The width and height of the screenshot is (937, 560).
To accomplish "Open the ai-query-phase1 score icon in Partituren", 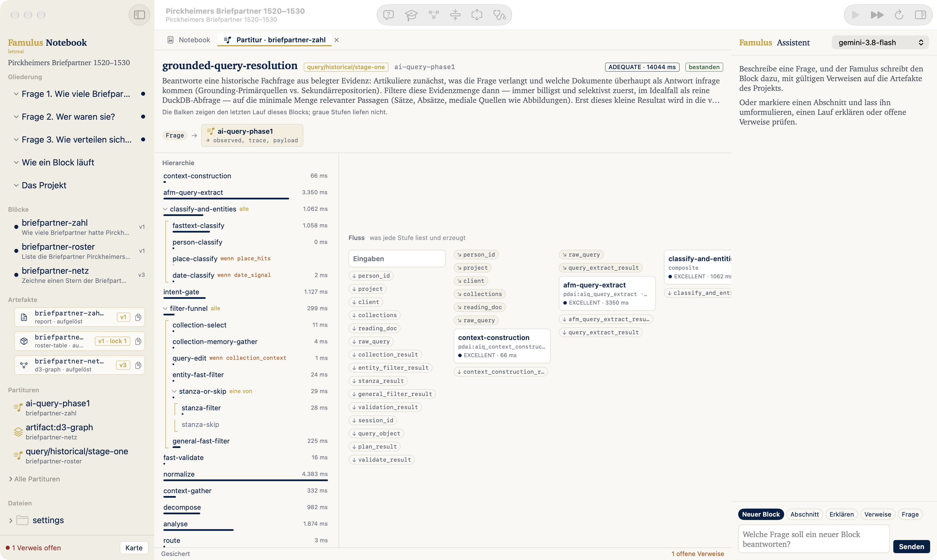I will (18, 407).
